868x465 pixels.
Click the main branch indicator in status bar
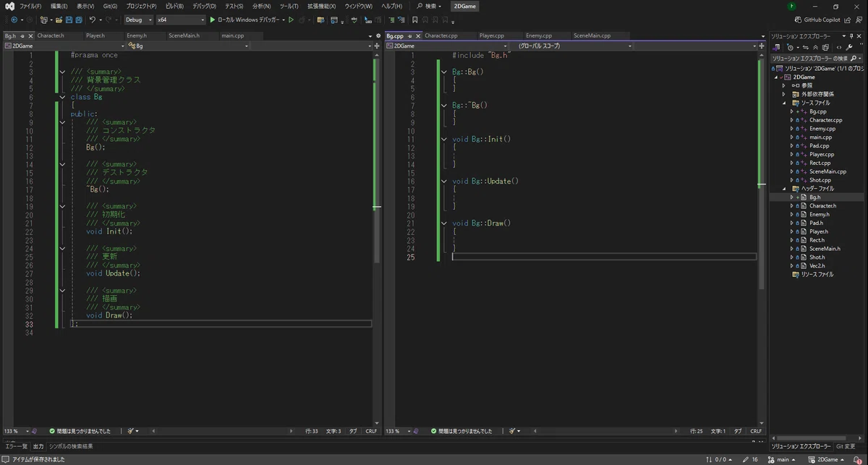click(x=782, y=459)
